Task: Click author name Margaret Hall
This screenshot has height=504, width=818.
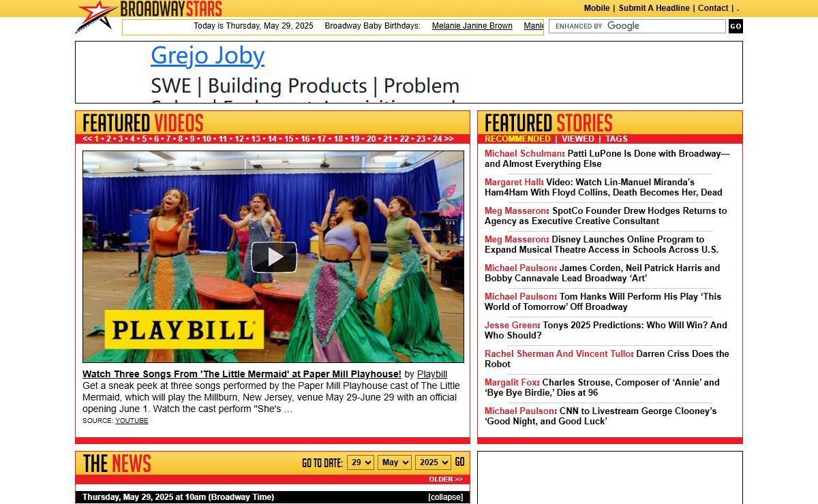Action: [513, 183]
